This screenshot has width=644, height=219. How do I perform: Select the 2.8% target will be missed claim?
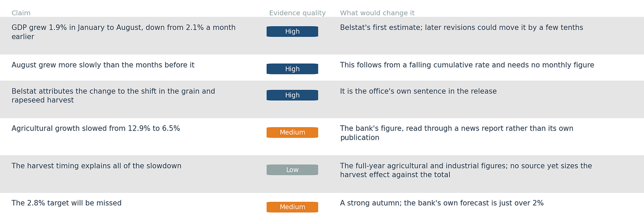pyautogui.click(x=66, y=203)
